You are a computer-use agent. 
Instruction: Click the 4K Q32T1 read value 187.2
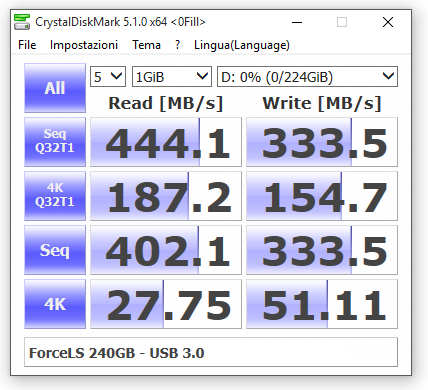coord(166,196)
